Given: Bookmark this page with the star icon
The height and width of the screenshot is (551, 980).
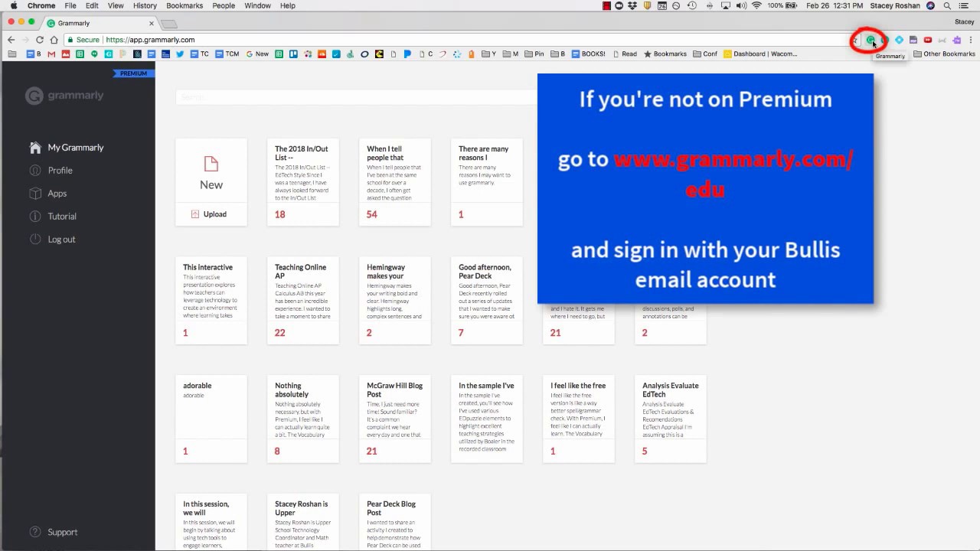Looking at the screenshot, I should pos(855,40).
